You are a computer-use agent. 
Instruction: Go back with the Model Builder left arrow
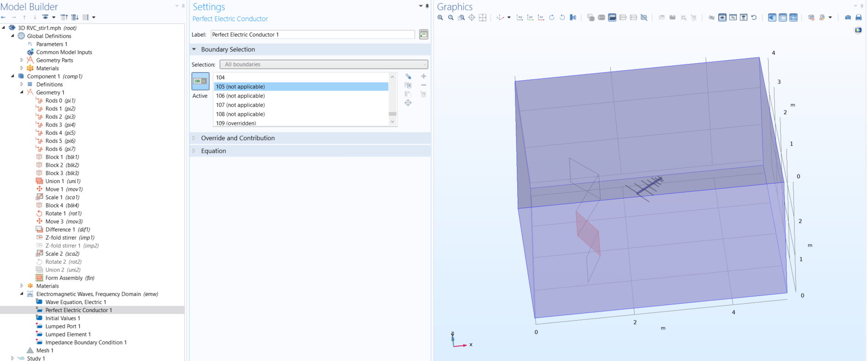click(4, 17)
